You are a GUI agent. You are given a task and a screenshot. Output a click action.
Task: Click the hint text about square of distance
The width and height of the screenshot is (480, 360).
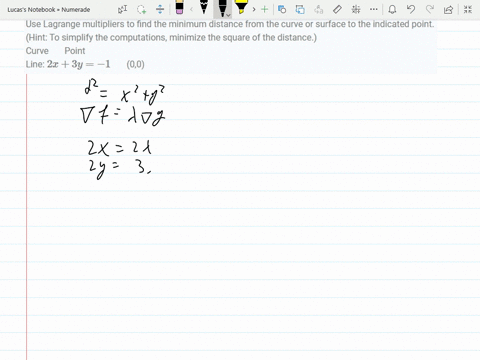pos(171,37)
